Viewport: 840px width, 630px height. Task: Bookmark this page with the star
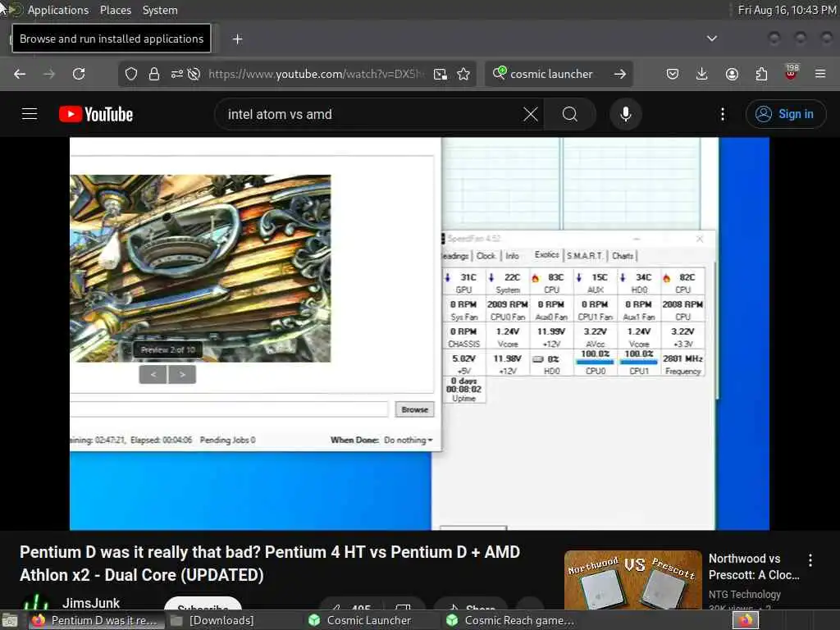coord(463,74)
